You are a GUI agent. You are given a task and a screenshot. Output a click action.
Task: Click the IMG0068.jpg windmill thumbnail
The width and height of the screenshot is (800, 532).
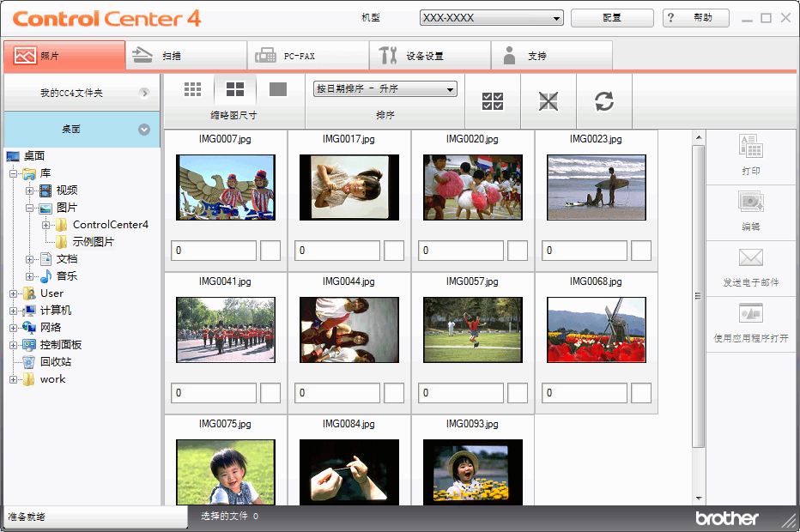tap(597, 330)
